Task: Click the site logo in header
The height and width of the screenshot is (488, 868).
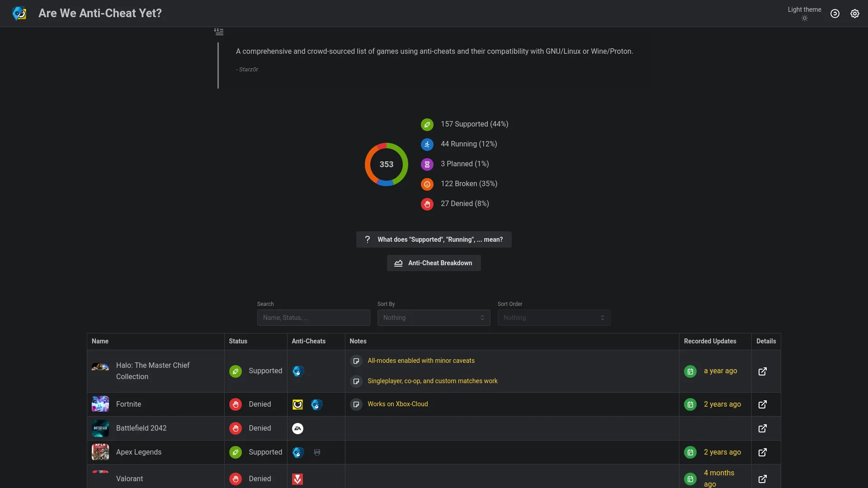Action: tap(19, 13)
